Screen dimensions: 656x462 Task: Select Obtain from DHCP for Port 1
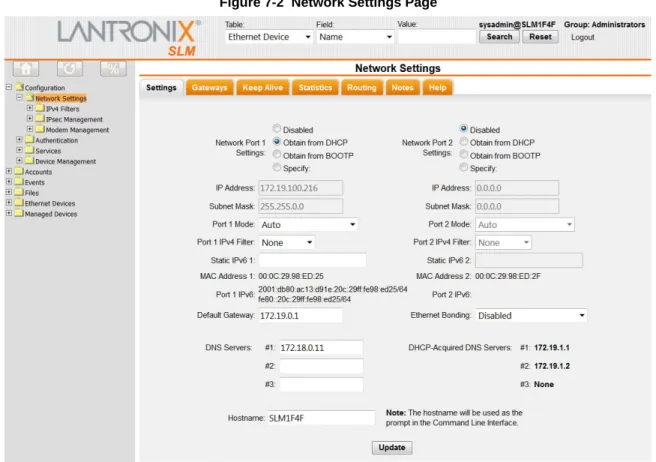pyautogui.click(x=277, y=142)
